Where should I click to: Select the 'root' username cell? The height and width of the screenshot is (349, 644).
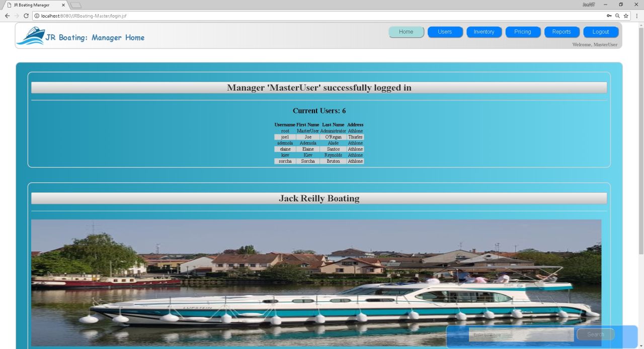(x=285, y=131)
